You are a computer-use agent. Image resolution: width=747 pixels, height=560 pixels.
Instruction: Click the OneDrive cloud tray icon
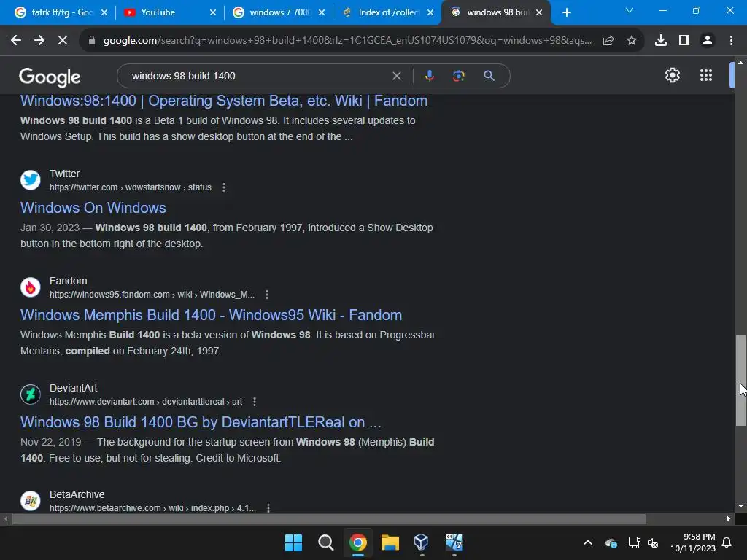coord(611,542)
